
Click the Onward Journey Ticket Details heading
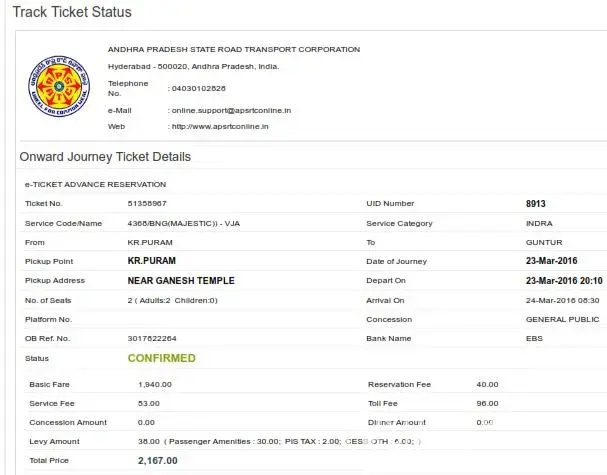coord(105,157)
